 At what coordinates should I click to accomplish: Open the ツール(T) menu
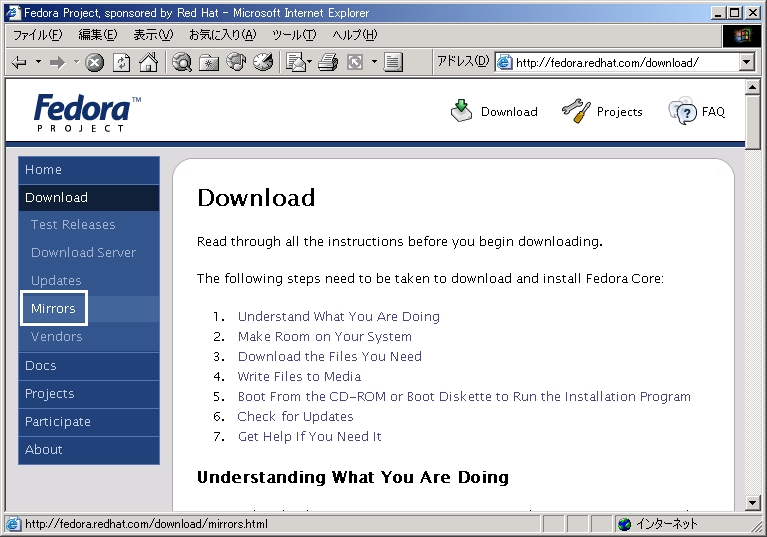click(294, 35)
